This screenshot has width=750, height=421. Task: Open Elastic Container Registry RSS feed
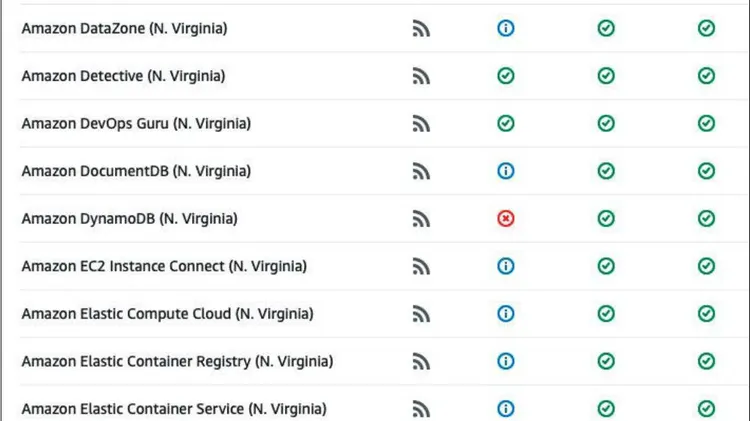[421, 361]
